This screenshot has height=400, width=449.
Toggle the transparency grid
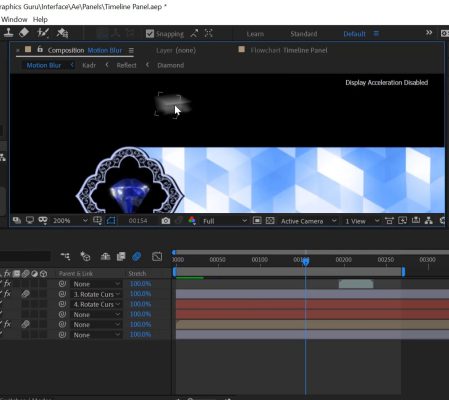tap(270, 221)
